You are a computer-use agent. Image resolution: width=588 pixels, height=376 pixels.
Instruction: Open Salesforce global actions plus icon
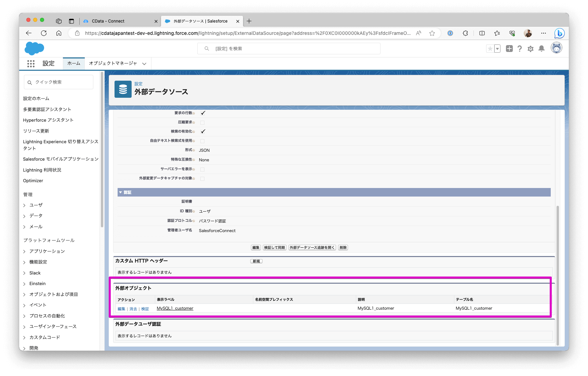coord(509,49)
